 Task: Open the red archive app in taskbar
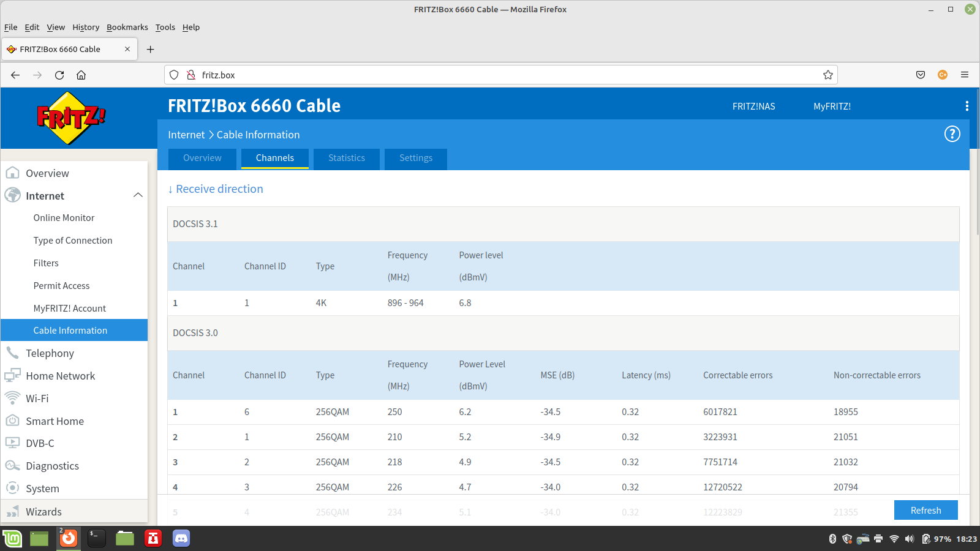click(153, 539)
